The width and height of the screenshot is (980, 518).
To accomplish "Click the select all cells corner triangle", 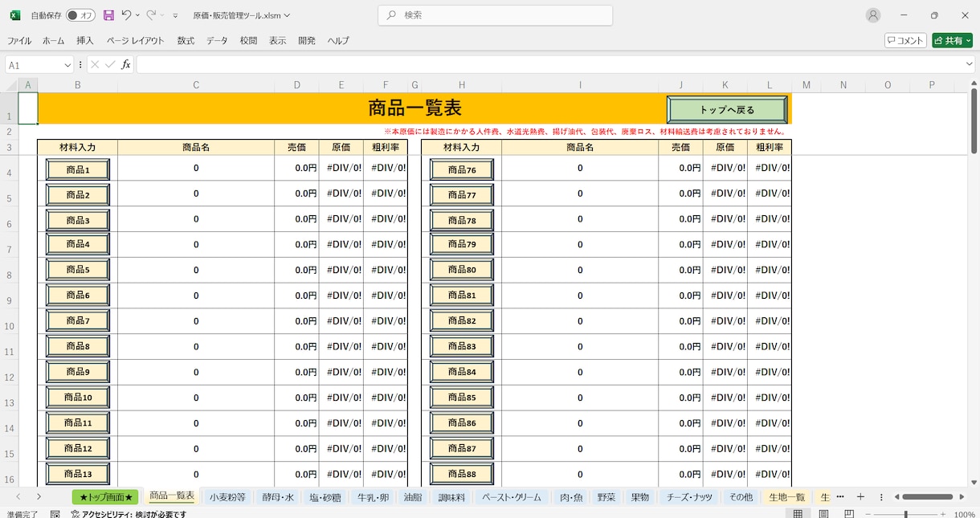I will pos(12,85).
